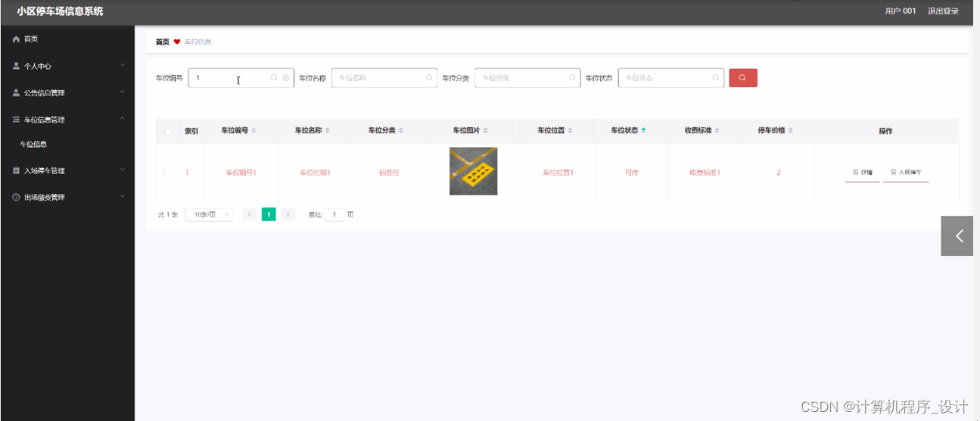Select page 1 in pagination
Viewport: 980px width, 421px height.
pyautogui.click(x=269, y=214)
